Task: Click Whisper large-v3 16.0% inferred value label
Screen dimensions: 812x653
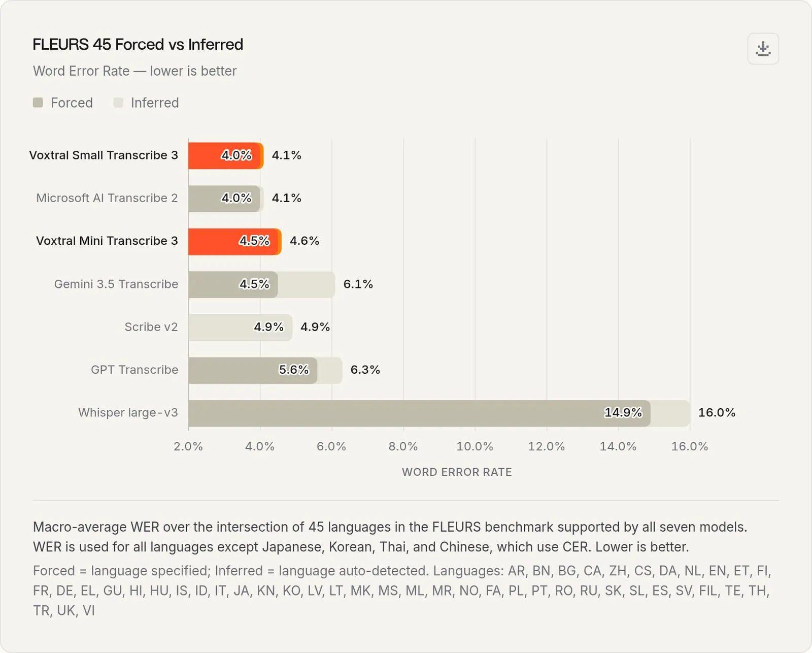Action: (x=717, y=412)
